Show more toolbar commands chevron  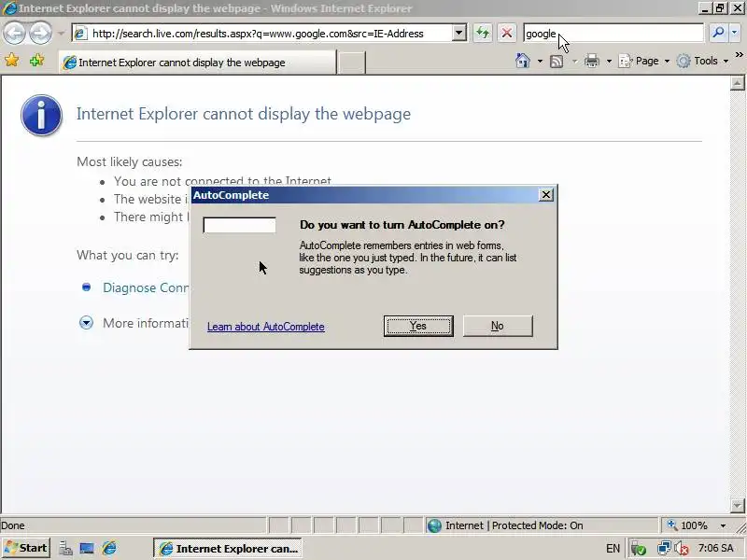pyautogui.click(x=739, y=55)
